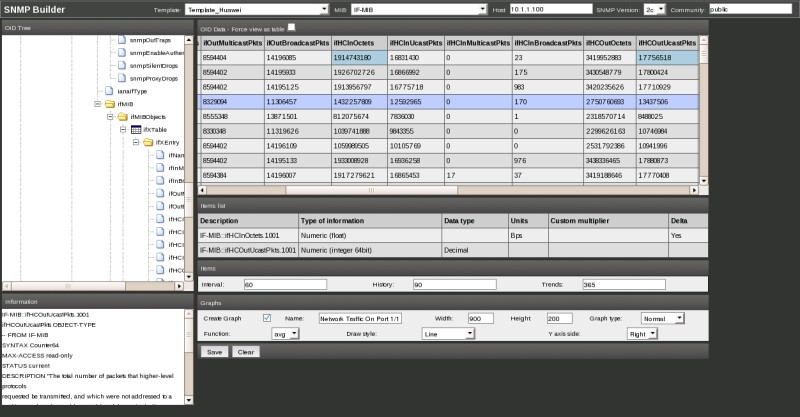Click the ifHCInOctets column header
The height and width of the screenshot is (417, 800).
(354, 44)
